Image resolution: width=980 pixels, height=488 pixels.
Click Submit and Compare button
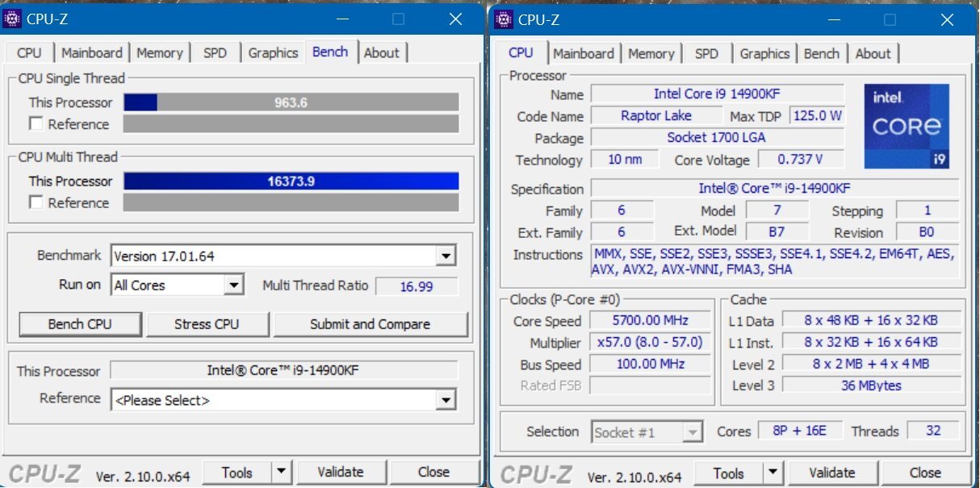point(371,324)
